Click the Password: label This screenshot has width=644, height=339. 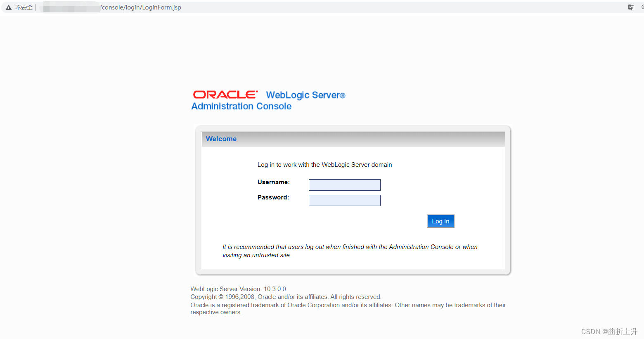click(273, 197)
